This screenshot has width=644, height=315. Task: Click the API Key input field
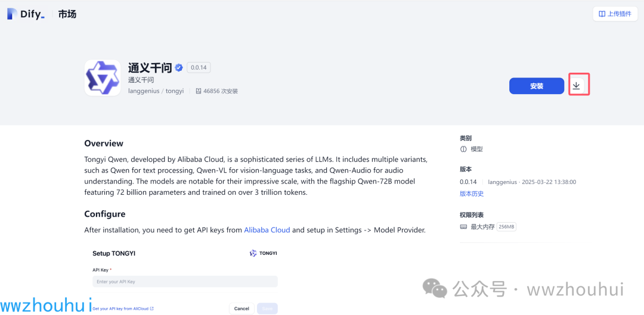pyautogui.click(x=185, y=282)
